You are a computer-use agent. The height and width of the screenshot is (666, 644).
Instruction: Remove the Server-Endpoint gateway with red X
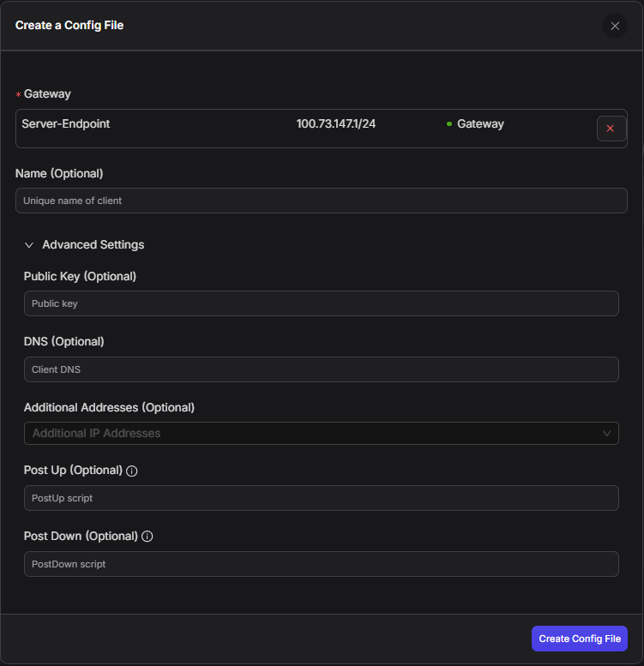611,129
